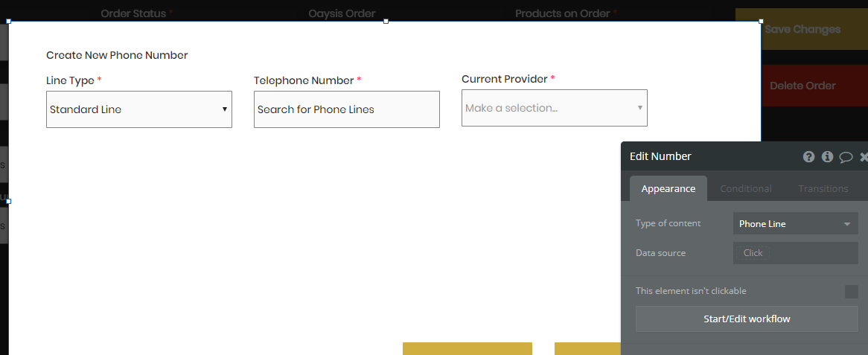The width and height of the screenshot is (868, 355).
Task: Open the help question-mark icon in Edit Number
Action: [809, 157]
